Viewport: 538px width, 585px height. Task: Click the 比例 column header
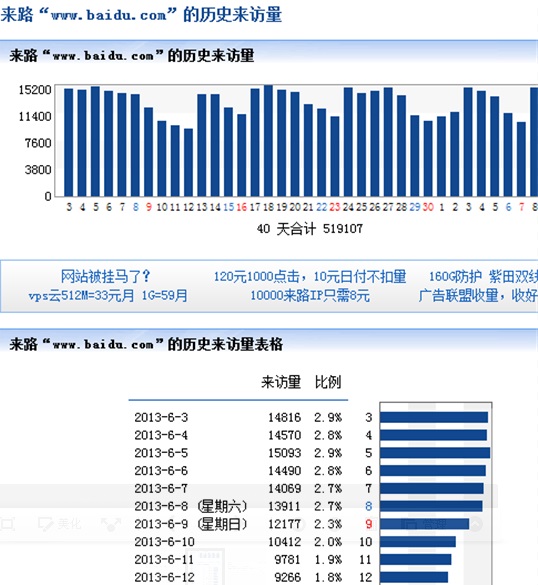pyautogui.click(x=328, y=382)
